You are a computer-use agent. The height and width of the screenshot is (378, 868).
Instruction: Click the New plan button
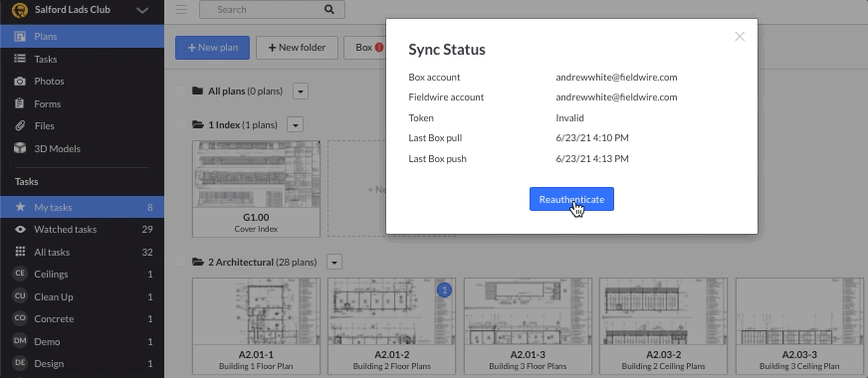(213, 48)
